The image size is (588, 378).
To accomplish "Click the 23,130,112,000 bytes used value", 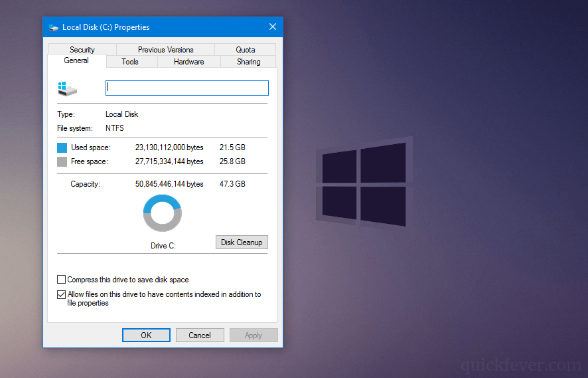I will tap(169, 147).
